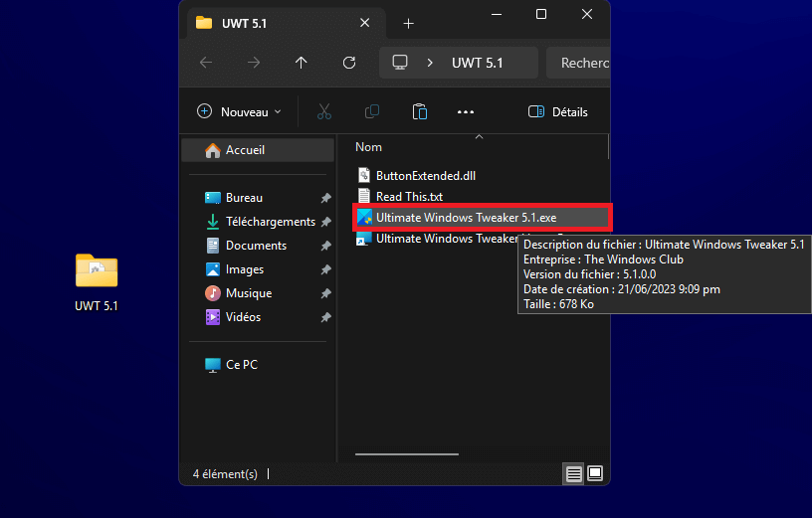Click the horizontal scrollbar in file list
Viewport: 812px width, 519px height.
(407, 454)
